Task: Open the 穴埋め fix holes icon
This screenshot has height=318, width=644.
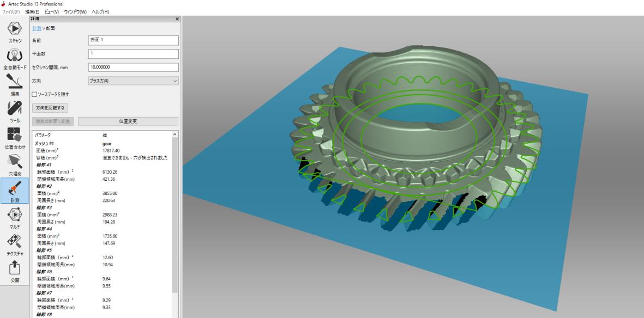Action: (15, 164)
